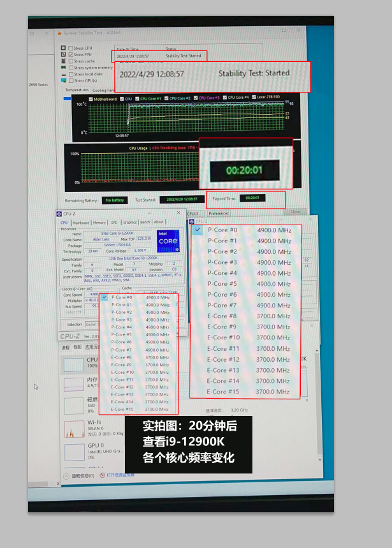Click the Resource Monitor icon in Task Manager
Image resolution: width=392 pixels, height=548 pixels.
point(102,475)
